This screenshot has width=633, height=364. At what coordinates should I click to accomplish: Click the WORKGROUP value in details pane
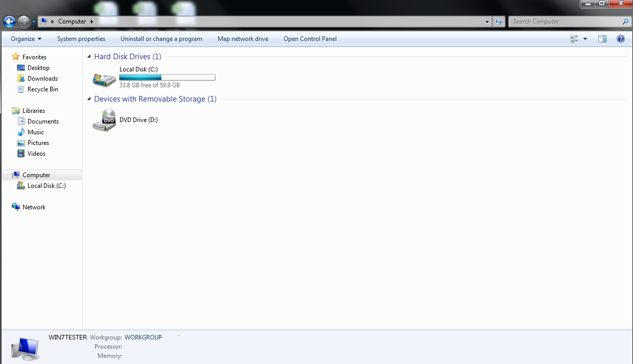143,337
